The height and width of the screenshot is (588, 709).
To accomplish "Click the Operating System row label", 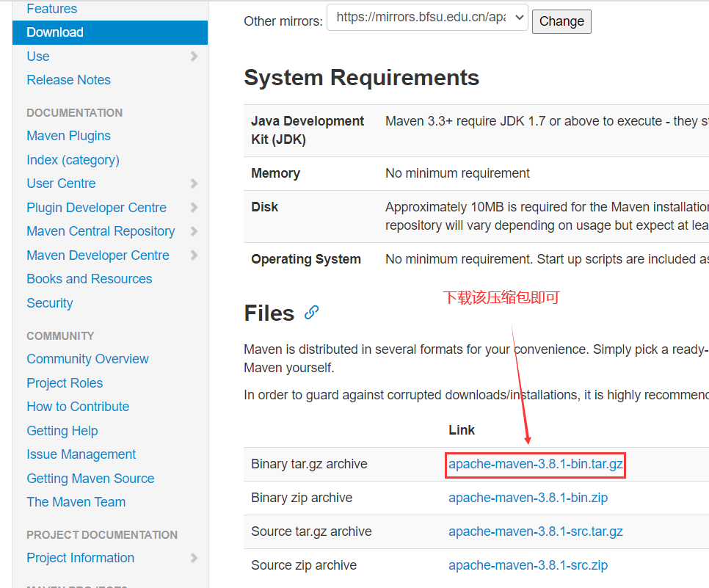I will (x=306, y=259).
